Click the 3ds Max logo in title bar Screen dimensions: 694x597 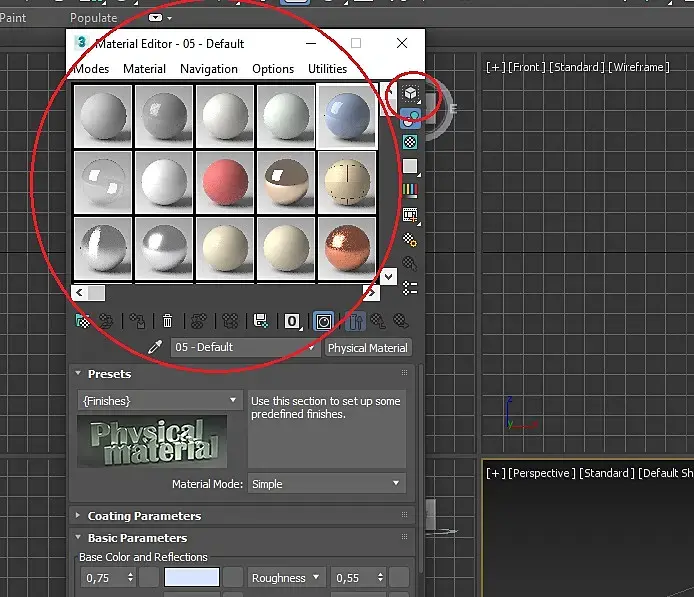point(81,43)
